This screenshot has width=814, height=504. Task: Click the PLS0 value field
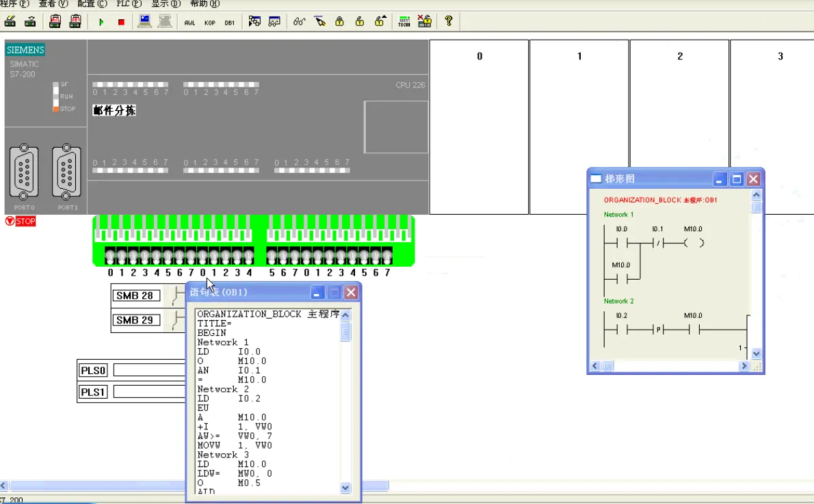click(150, 370)
